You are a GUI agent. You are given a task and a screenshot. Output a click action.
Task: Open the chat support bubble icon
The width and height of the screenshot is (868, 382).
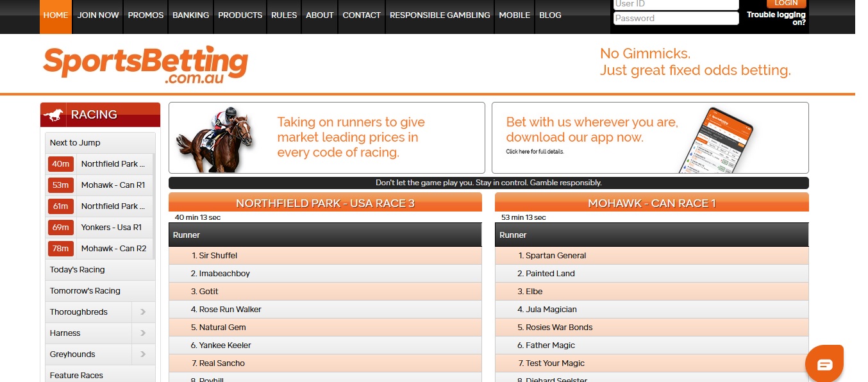824,364
